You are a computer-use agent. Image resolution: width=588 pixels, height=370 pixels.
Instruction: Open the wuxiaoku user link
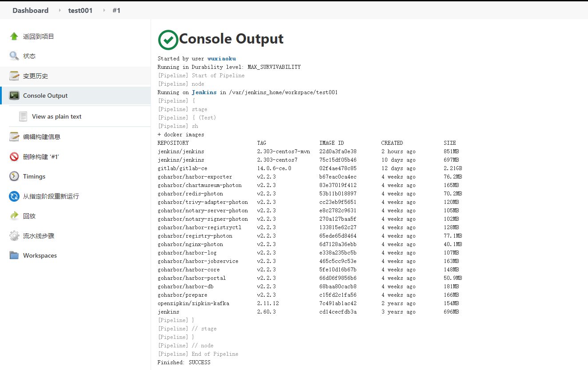click(x=222, y=59)
